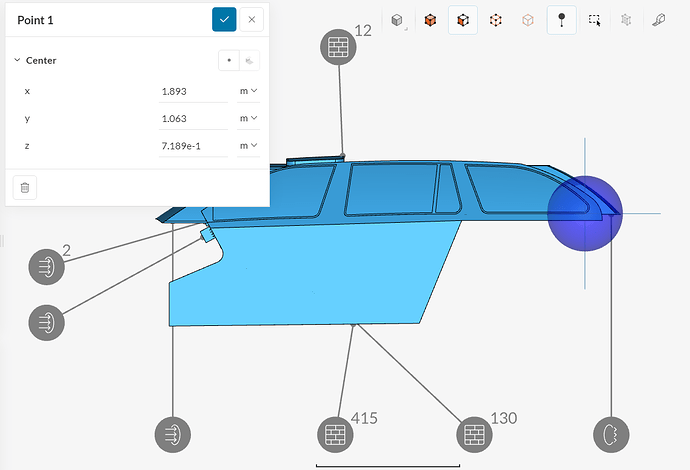
Task: Open the view cube orientation dropdown
Action: pyautogui.click(x=397, y=20)
